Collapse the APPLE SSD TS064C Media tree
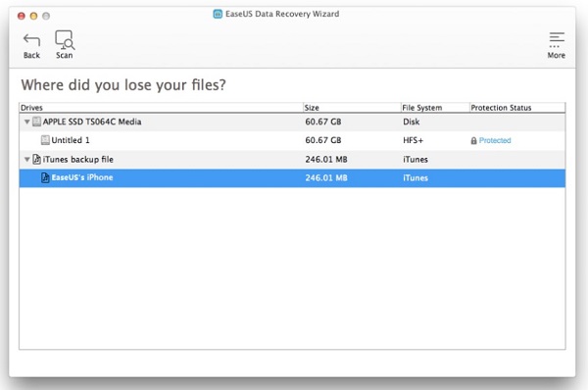The width and height of the screenshot is (588, 390). pos(27,122)
